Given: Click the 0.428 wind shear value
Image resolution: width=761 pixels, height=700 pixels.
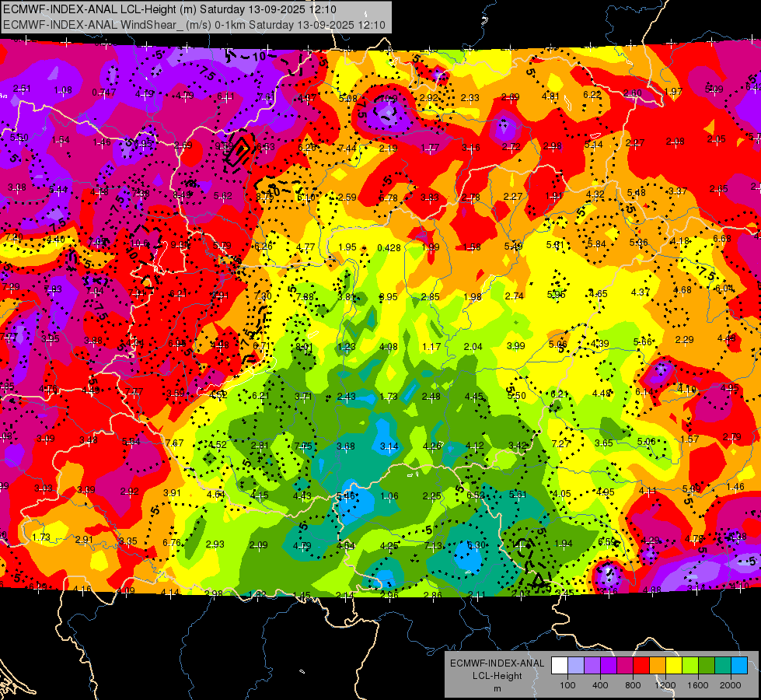Looking at the screenshot, I should (x=389, y=248).
